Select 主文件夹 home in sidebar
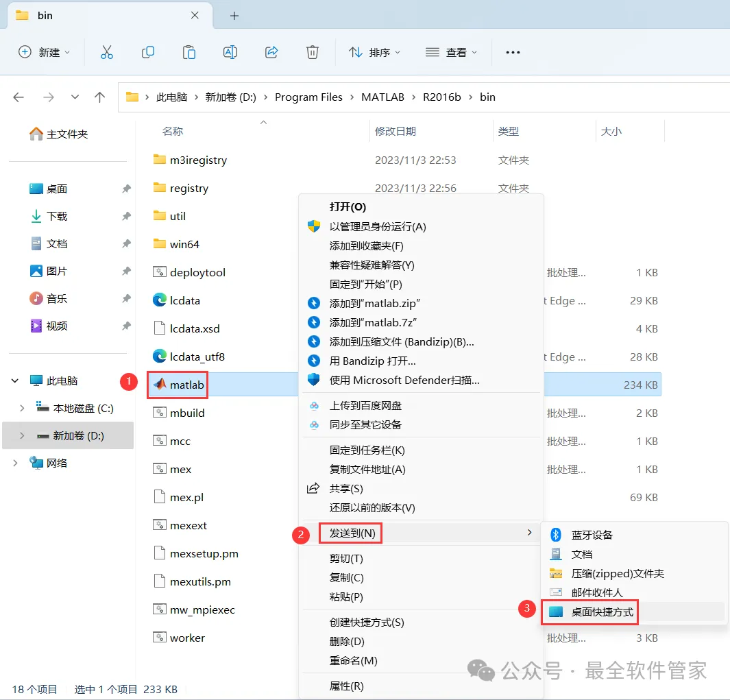 [59, 134]
